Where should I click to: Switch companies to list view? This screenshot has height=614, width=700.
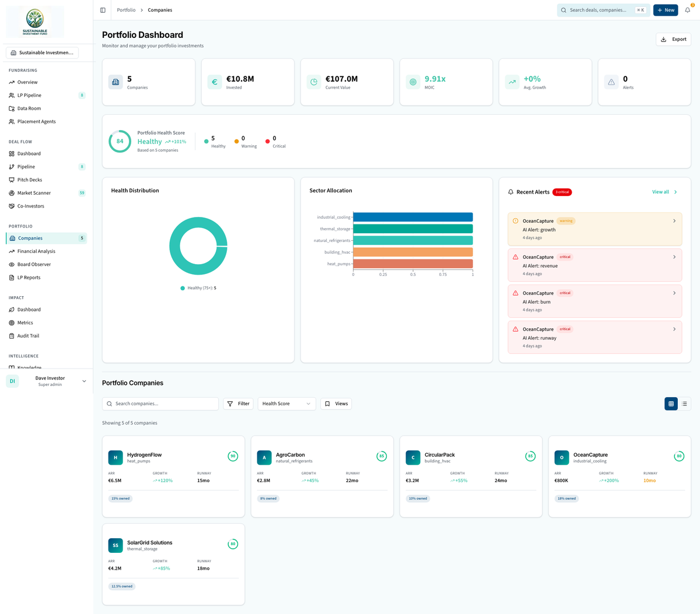(684, 404)
